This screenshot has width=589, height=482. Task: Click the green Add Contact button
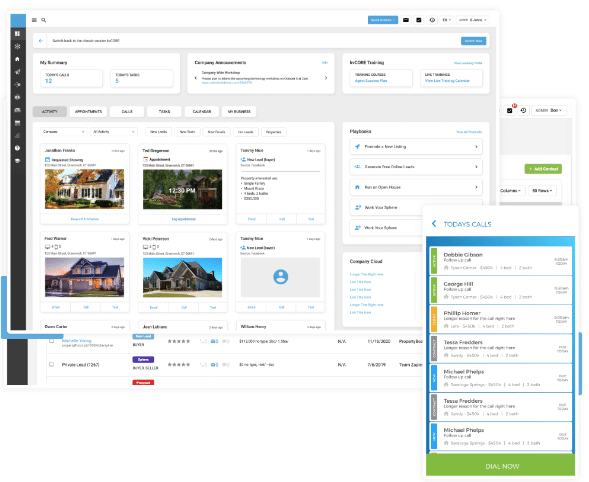coord(543,169)
